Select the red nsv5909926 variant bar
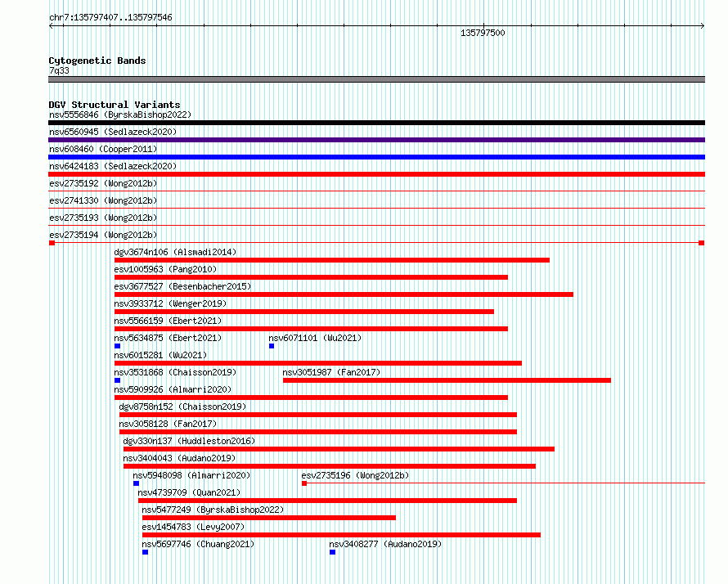The image size is (728, 584). pyautogui.click(x=311, y=398)
